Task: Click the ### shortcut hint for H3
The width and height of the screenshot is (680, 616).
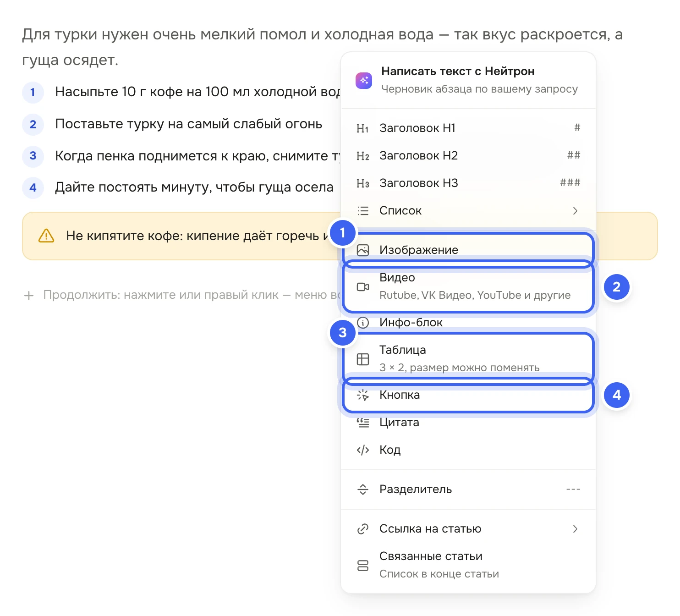Action: tap(570, 183)
